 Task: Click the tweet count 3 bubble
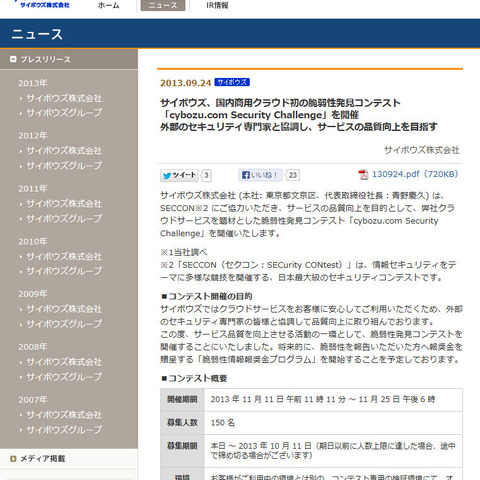pyautogui.click(x=207, y=175)
